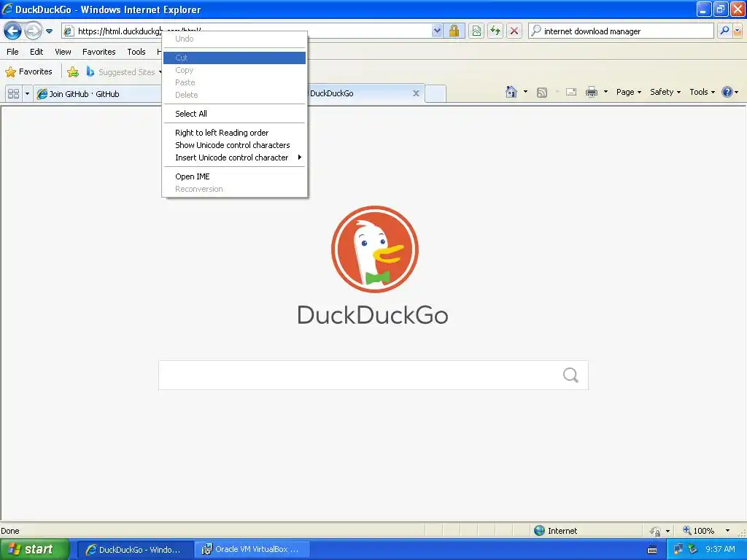Viewport: 747px width, 560px height.
Task: Click the Help question mark icon
Action: [x=727, y=92]
